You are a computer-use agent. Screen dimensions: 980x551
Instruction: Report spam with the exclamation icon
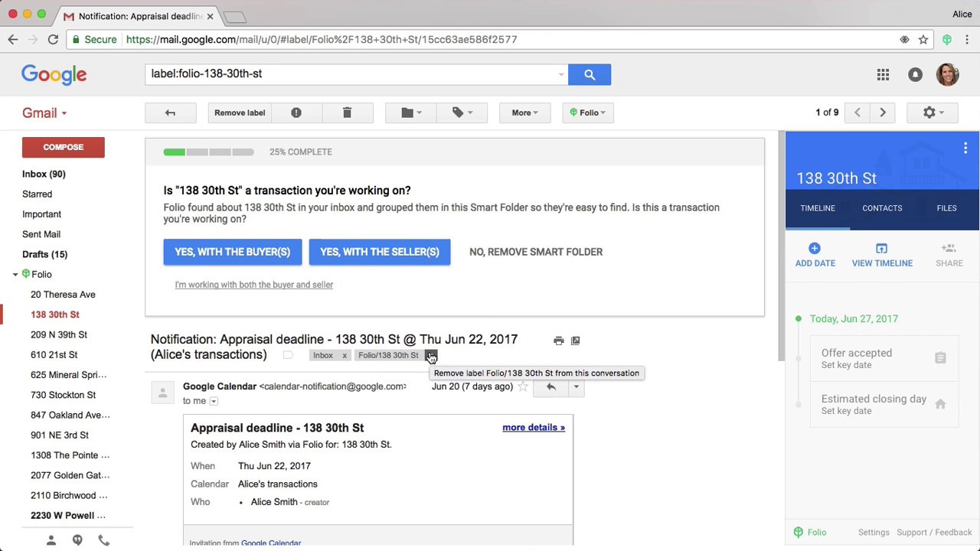click(296, 112)
